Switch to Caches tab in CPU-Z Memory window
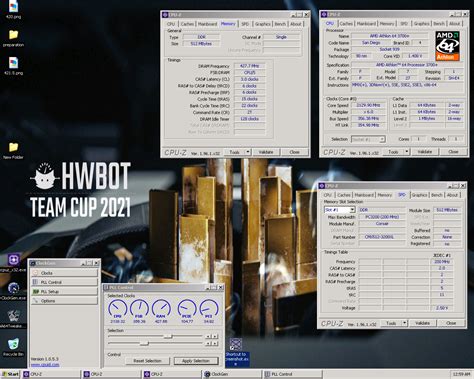The height and width of the screenshot is (379, 474). 187,24
